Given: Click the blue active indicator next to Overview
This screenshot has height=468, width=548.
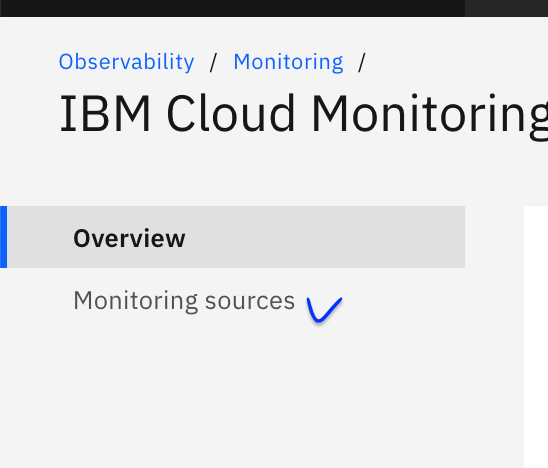Looking at the screenshot, I should (x=3, y=237).
